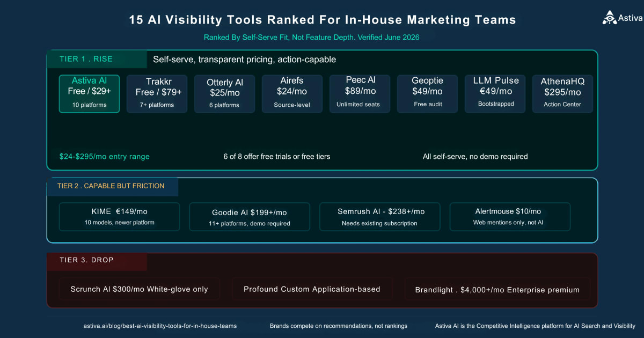Select the Astiva AI Free / $29+ card

(89, 94)
